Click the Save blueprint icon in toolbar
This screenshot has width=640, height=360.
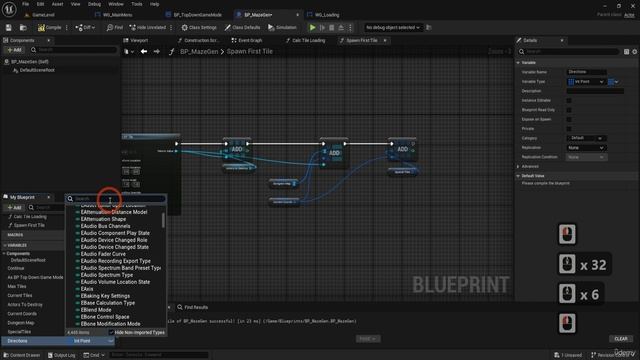coord(9,27)
